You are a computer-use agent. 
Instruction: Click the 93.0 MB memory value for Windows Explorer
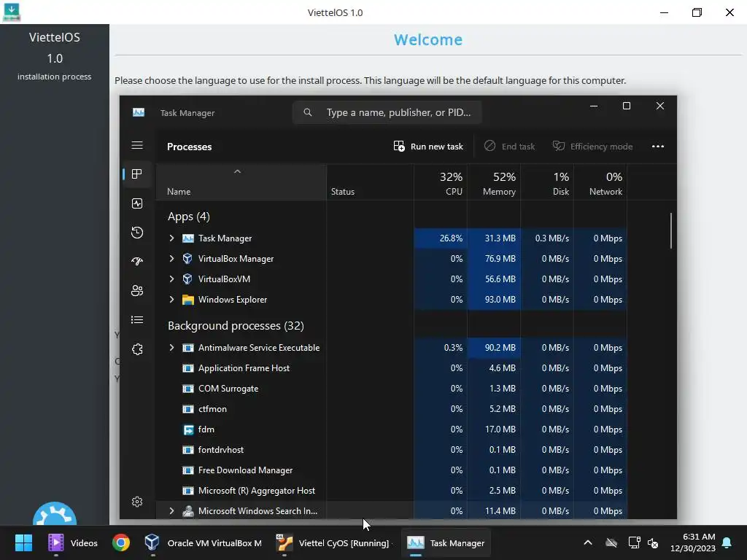tap(494, 300)
